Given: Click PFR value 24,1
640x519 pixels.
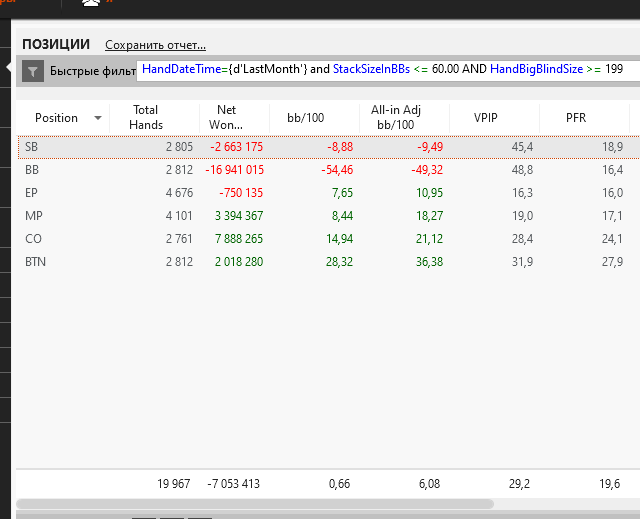Looking at the screenshot, I should (x=613, y=239).
